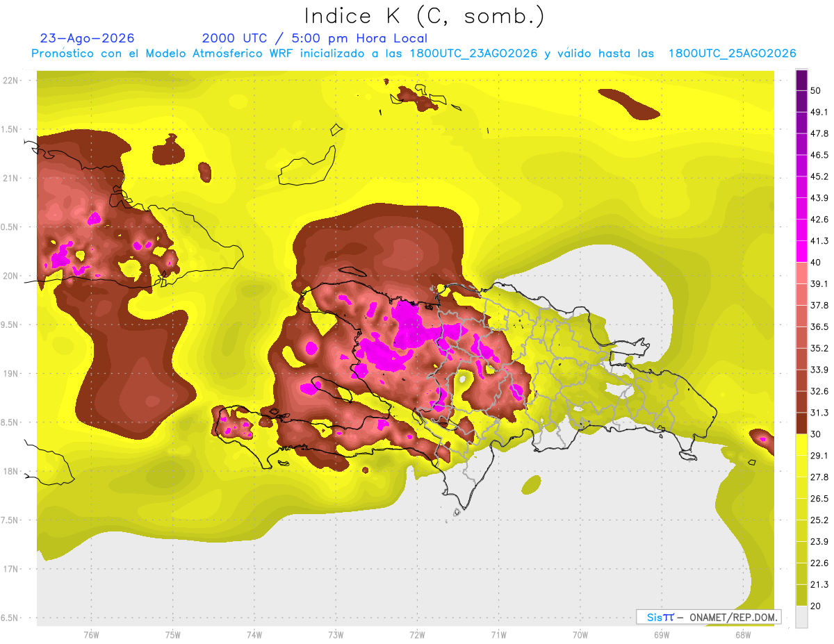The width and height of the screenshot is (834, 644).
Task: Click the "Indice K (C, somb.)" title
Action: 425,17
